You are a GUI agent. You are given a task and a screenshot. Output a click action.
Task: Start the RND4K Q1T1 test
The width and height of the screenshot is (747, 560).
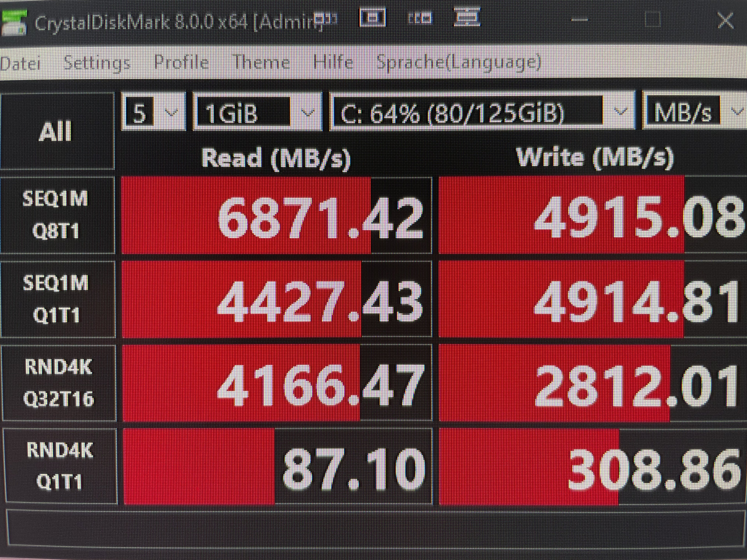[60, 466]
